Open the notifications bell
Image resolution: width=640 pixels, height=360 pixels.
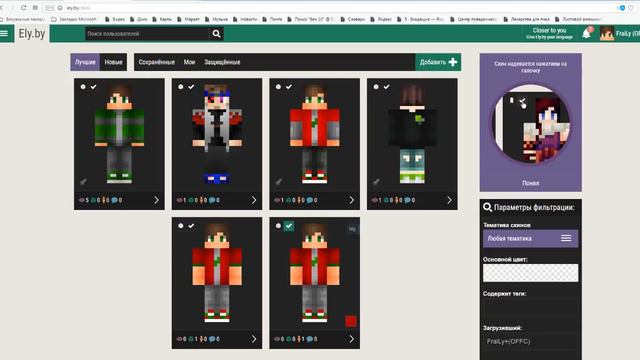pos(587,33)
